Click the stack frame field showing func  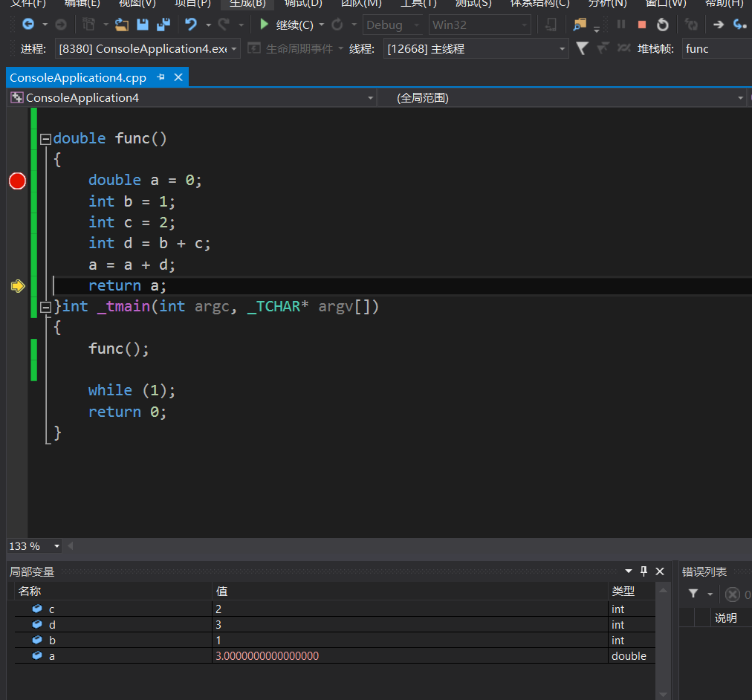click(x=717, y=49)
